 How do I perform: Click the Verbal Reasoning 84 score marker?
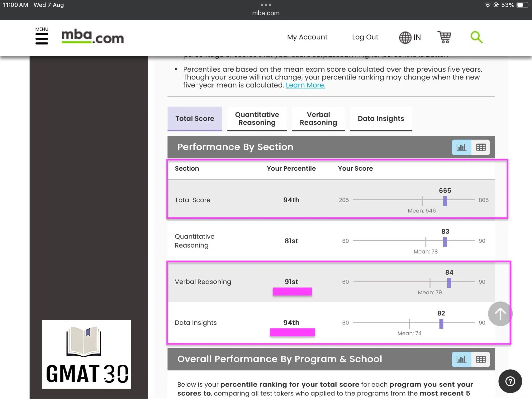click(x=449, y=283)
